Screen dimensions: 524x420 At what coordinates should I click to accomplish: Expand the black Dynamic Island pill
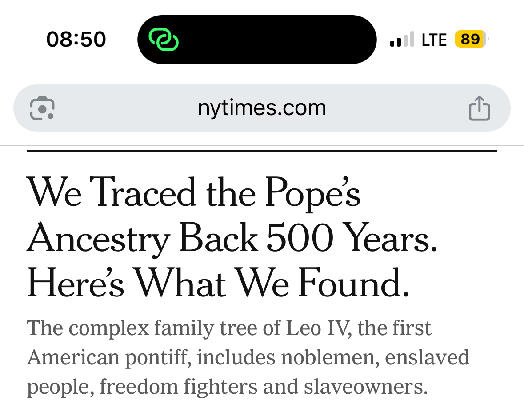click(276, 40)
